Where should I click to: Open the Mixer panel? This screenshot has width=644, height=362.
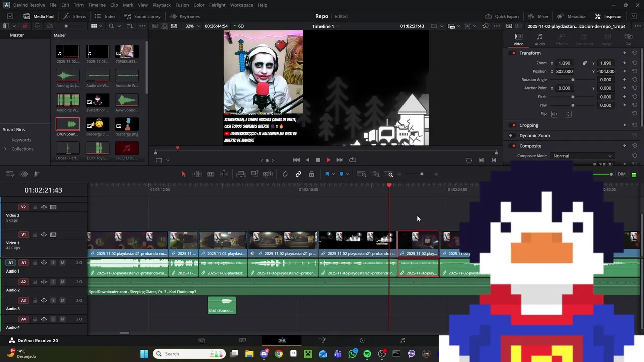tap(538, 16)
